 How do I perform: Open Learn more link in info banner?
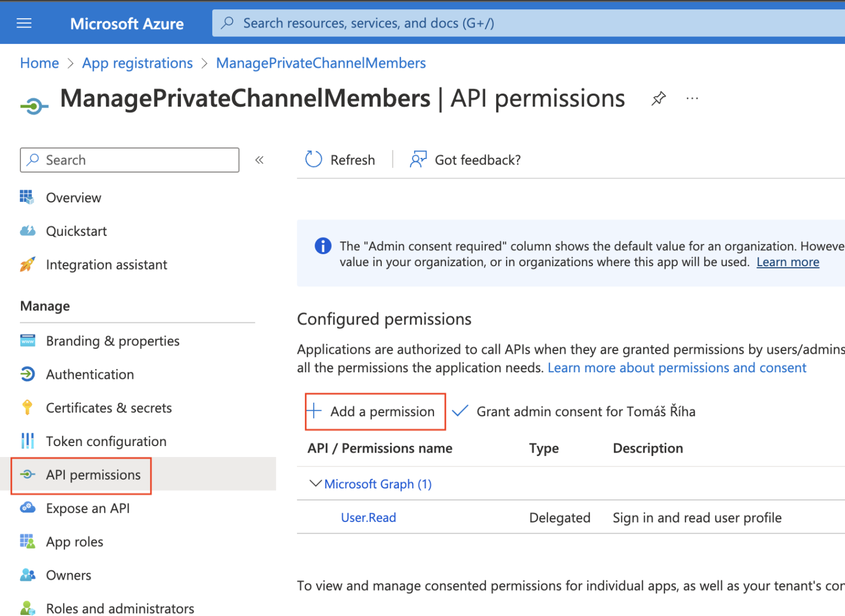point(788,262)
